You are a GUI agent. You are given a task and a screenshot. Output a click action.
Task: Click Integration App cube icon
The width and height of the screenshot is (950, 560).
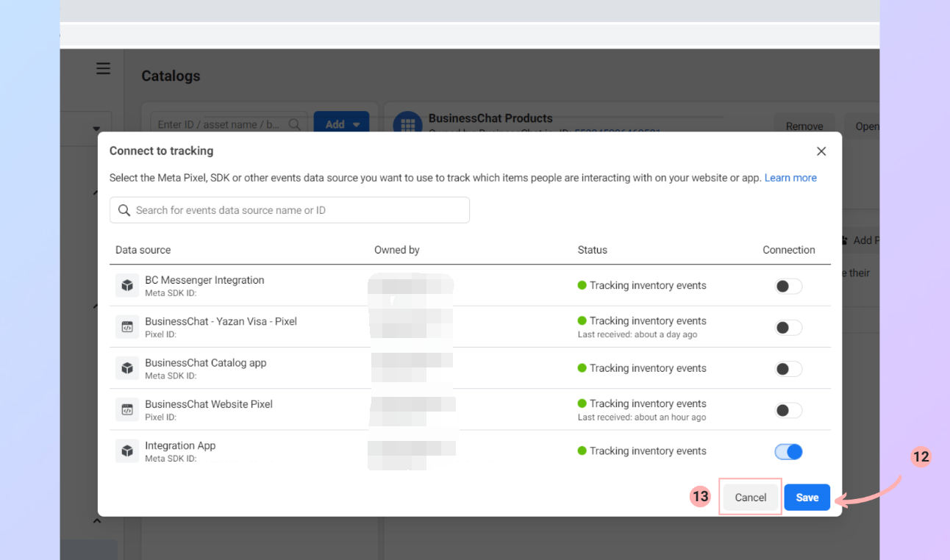tap(127, 451)
